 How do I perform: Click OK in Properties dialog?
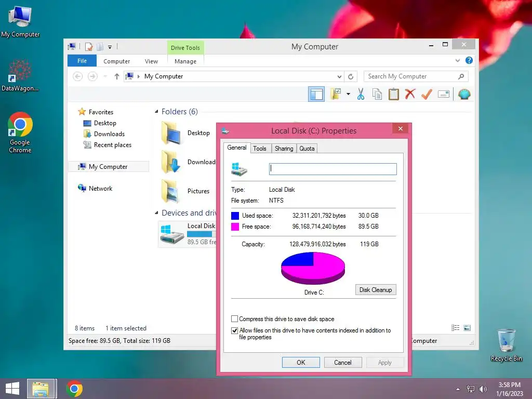tap(301, 362)
